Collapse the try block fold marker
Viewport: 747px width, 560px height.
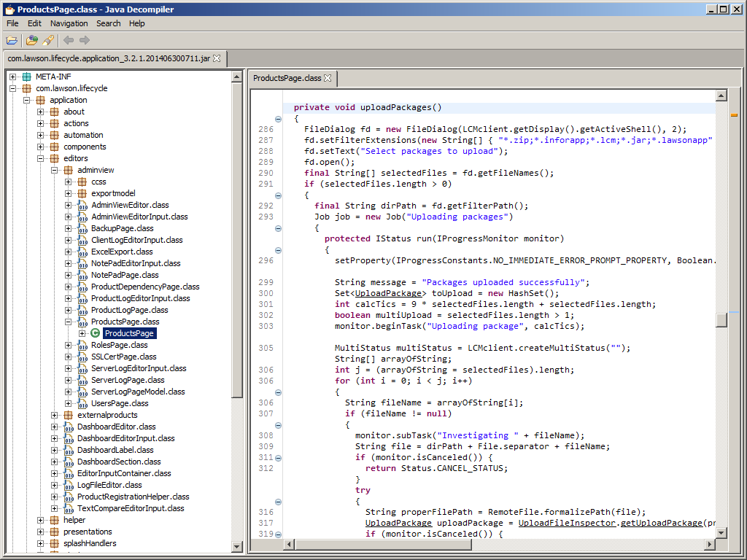(278, 502)
